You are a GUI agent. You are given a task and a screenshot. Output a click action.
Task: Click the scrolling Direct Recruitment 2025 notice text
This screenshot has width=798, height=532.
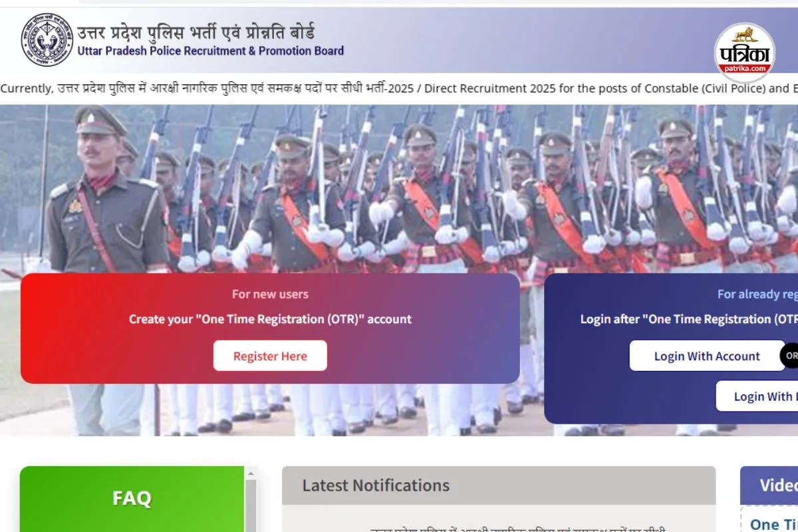[x=399, y=88]
